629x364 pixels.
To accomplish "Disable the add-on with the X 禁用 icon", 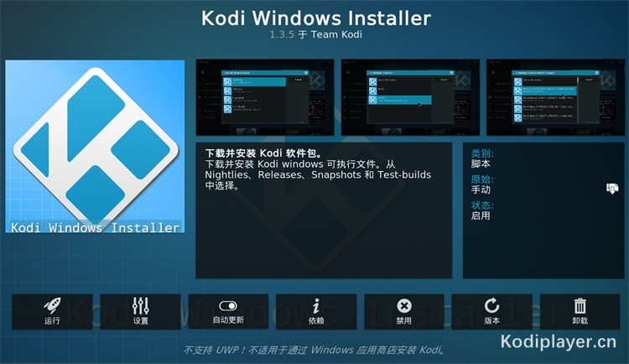I will point(404,311).
